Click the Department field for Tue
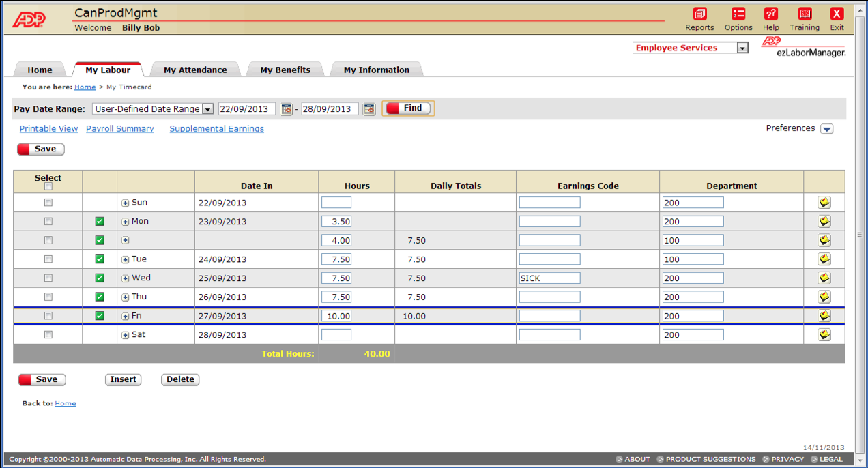 [x=693, y=259]
